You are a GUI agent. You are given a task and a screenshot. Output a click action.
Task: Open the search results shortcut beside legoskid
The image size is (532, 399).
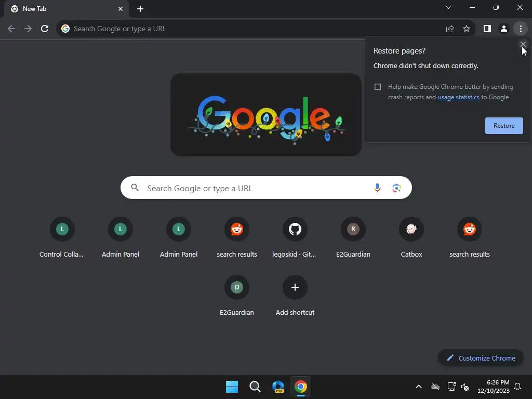pos(237,237)
